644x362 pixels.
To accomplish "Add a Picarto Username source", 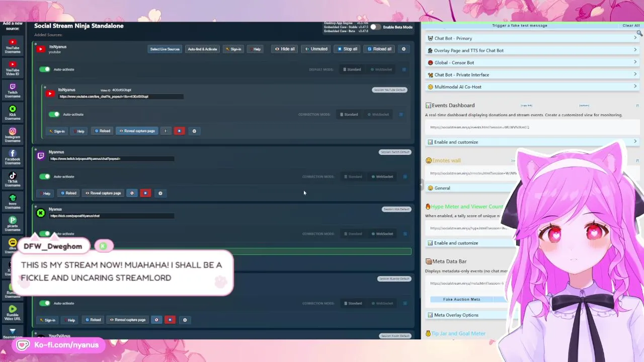I will click(13, 224).
